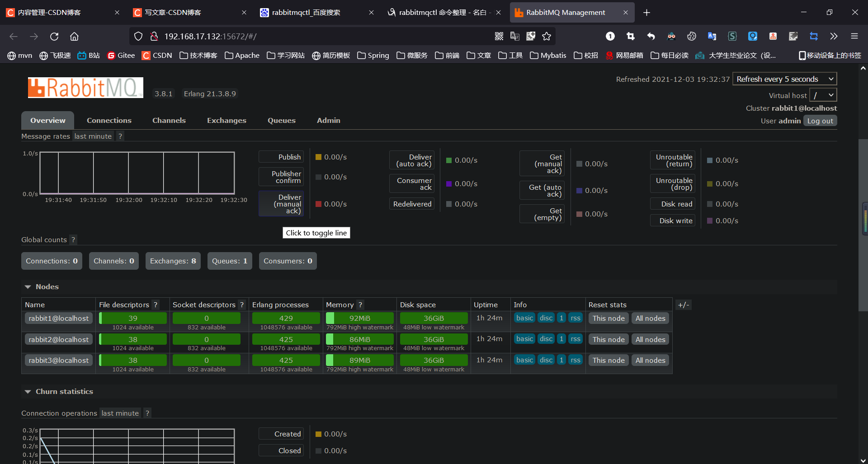Screen dimensions: 868x464
Task: Click the translate page icon in address bar
Action: pos(515,36)
